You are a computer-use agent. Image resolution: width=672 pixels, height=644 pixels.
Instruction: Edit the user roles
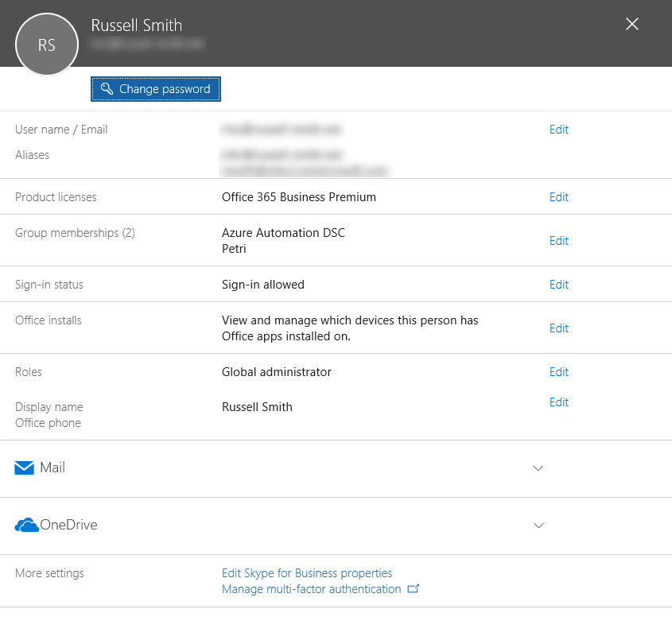point(558,371)
